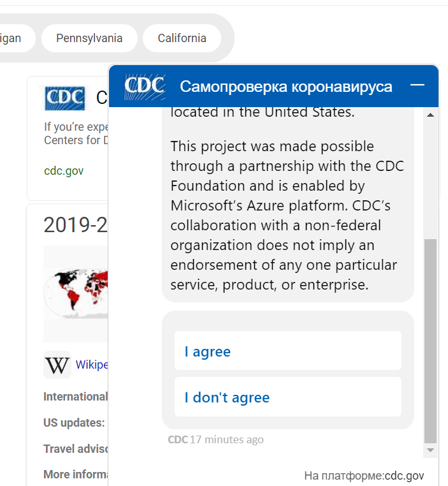Choose "I don't agree" in the chat
The height and width of the screenshot is (486, 448).
coord(287,397)
